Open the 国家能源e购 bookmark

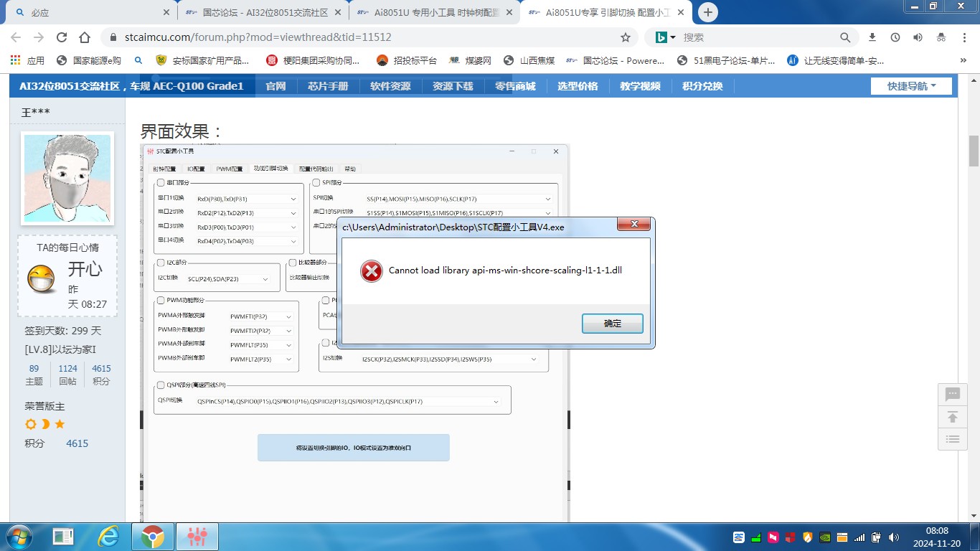pos(89,60)
